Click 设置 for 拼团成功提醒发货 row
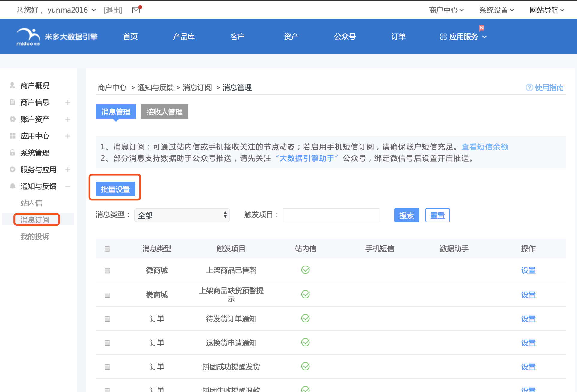577x392 pixels. (528, 367)
